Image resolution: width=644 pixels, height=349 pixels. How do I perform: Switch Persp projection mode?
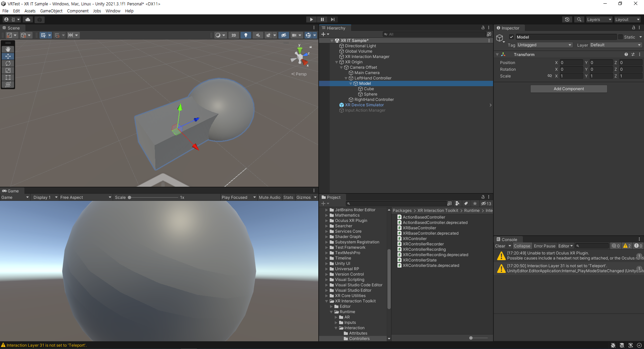tap(299, 74)
